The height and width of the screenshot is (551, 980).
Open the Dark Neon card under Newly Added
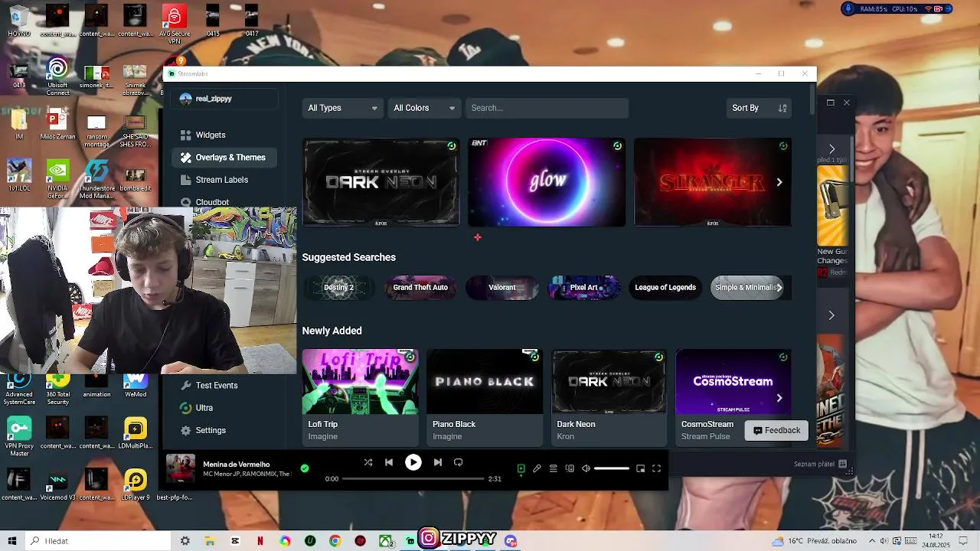coord(609,396)
